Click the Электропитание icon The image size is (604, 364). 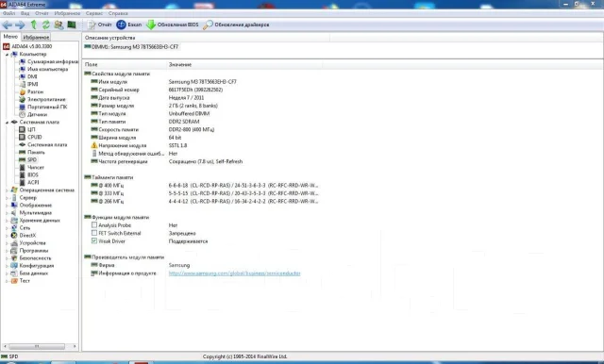click(23, 99)
